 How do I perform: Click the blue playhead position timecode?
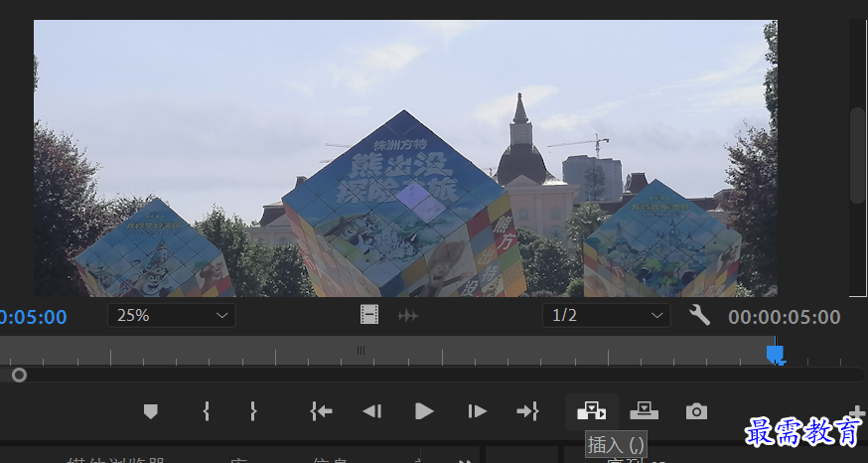pyautogui.click(x=33, y=317)
